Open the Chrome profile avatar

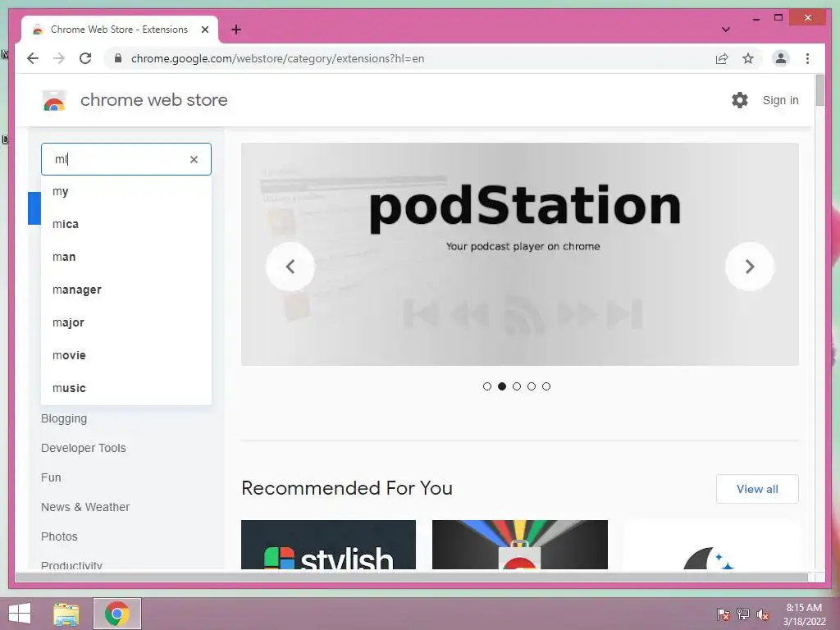click(781, 58)
